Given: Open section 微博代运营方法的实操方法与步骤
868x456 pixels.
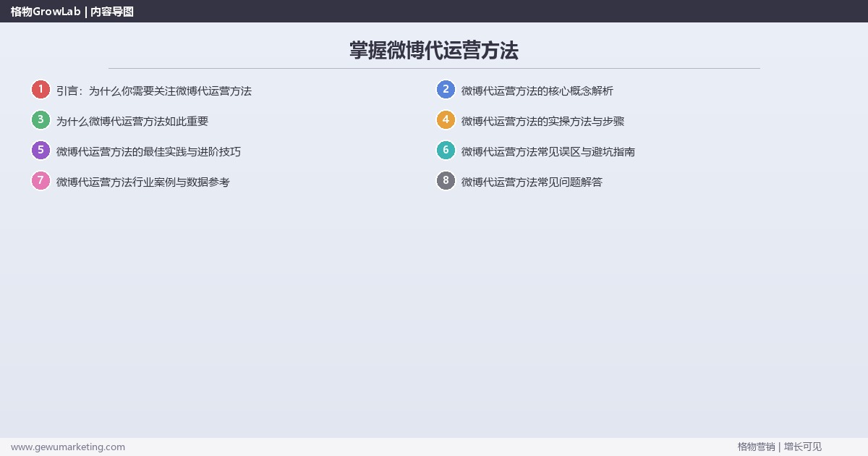Looking at the screenshot, I should [542, 122].
